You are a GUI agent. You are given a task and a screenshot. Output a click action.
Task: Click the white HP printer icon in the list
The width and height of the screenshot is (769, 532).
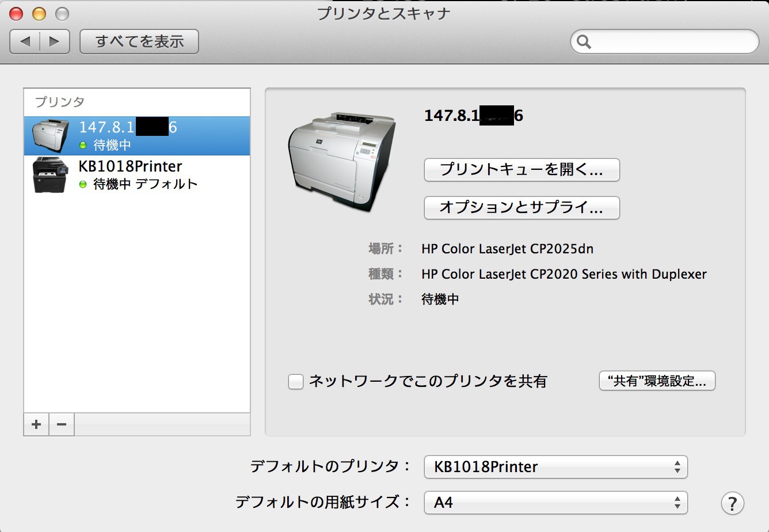coord(50,136)
